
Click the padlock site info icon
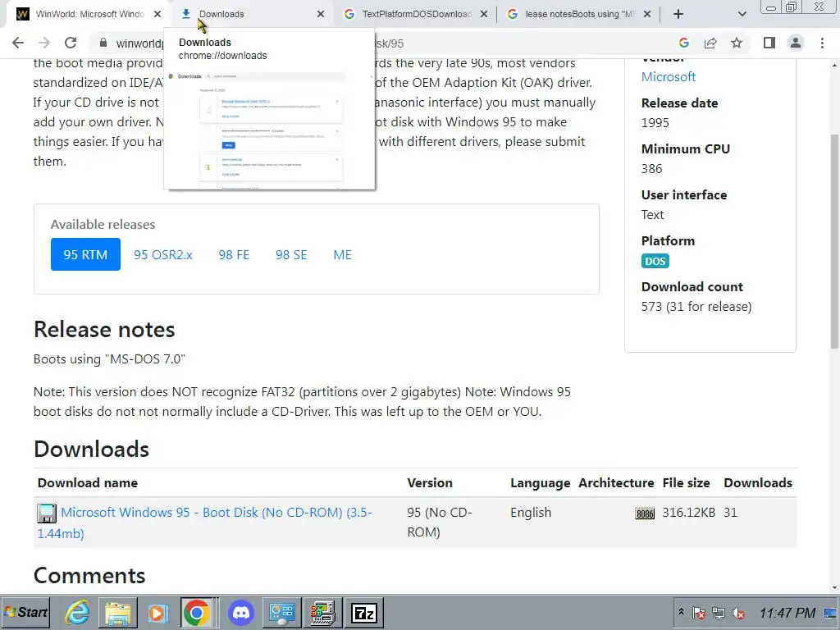pyautogui.click(x=103, y=43)
